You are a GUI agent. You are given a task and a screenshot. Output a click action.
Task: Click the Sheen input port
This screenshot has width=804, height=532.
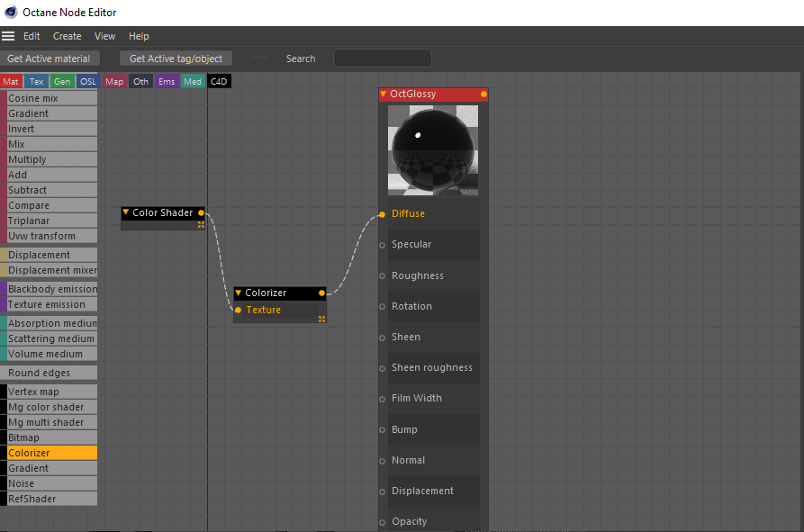tap(382, 338)
